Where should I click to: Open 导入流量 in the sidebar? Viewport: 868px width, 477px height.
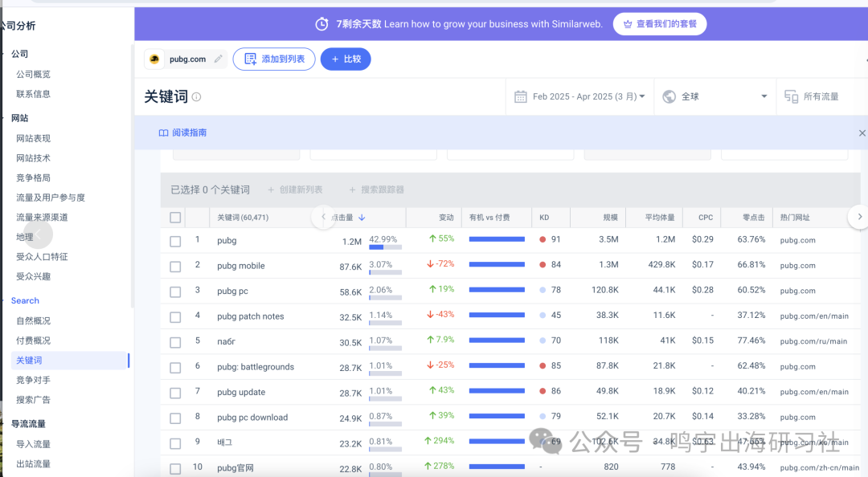33,444
